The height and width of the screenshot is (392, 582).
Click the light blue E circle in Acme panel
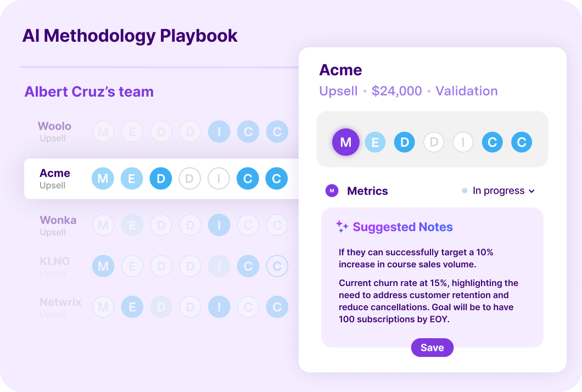tap(375, 143)
